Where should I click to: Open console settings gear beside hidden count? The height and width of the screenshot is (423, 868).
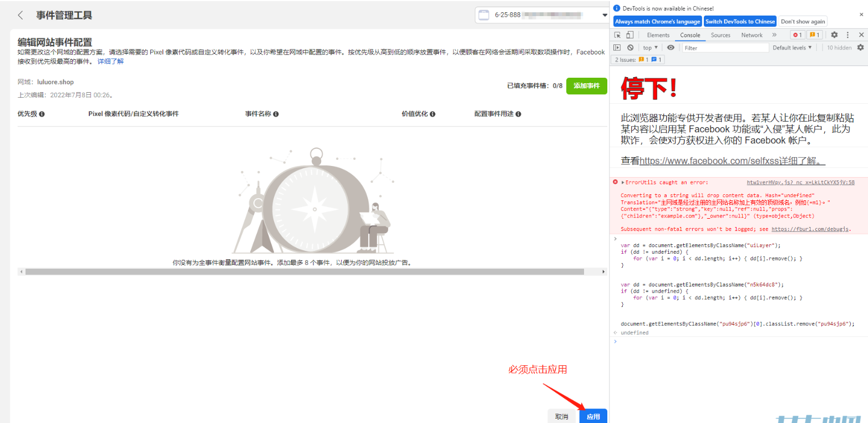point(860,48)
